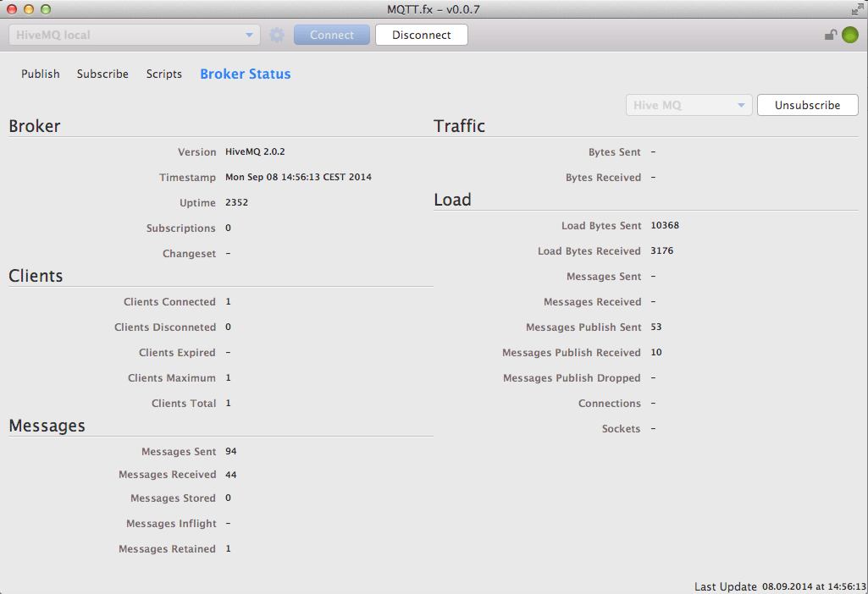868x594 pixels.
Task: Click the Changeset label
Action: (x=189, y=253)
